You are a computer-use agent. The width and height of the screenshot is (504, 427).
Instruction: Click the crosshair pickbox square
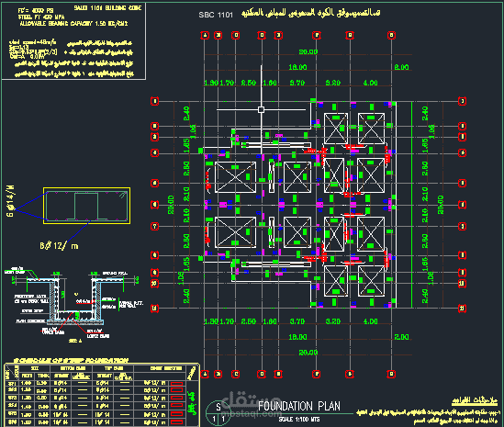coord(261,109)
